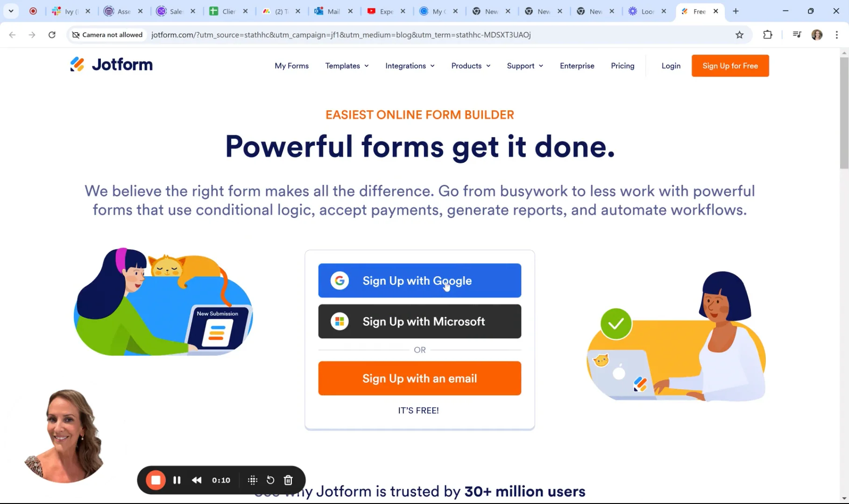
Task: Open the browser extensions puzzle icon
Action: coord(767,35)
